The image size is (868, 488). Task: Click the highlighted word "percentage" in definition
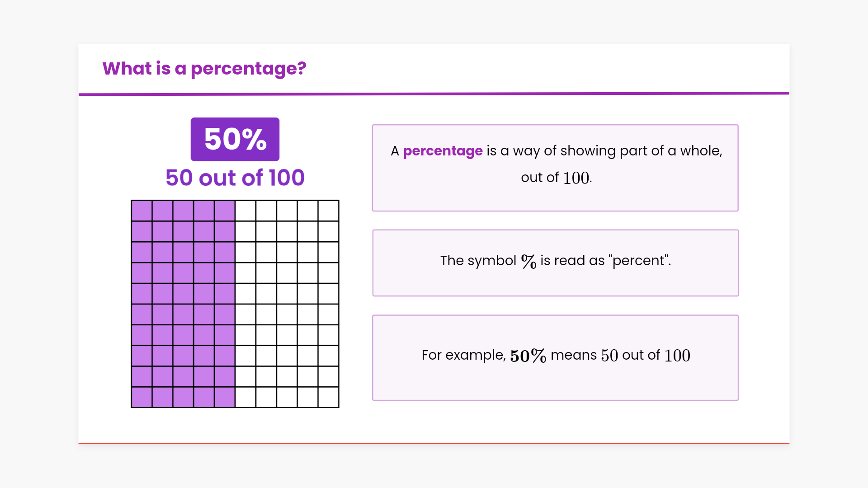[443, 151]
